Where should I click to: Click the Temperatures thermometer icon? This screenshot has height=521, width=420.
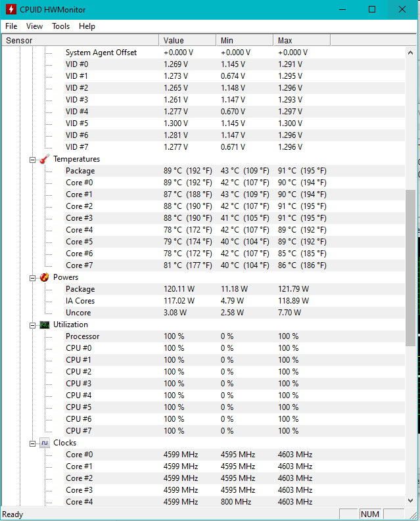click(45, 159)
